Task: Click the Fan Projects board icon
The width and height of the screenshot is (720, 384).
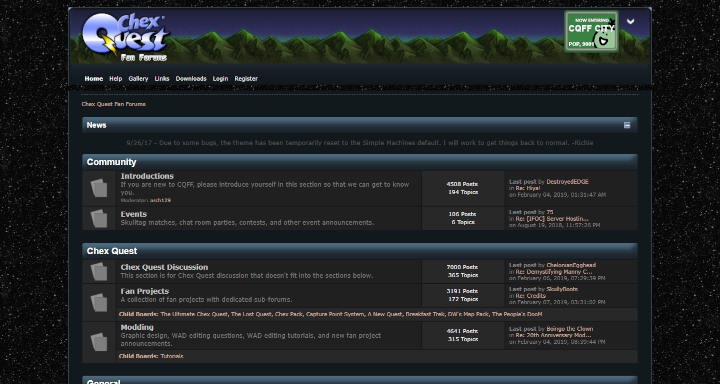Action: click(99, 302)
